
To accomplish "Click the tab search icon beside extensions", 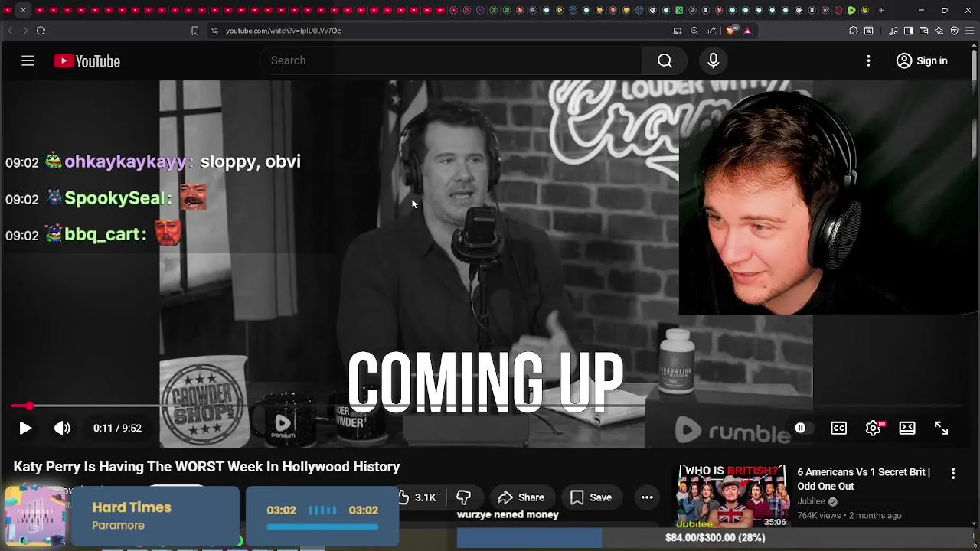I will pyautogui.click(x=869, y=31).
